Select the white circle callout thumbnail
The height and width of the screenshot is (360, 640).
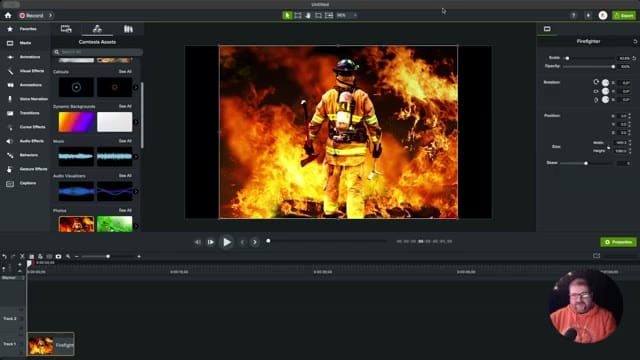pyautogui.click(x=76, y=87)
